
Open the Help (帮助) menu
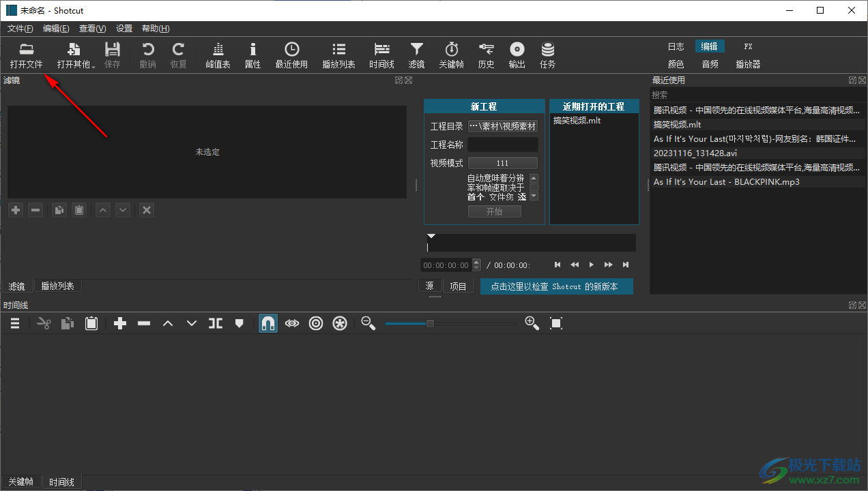[156, 29]
